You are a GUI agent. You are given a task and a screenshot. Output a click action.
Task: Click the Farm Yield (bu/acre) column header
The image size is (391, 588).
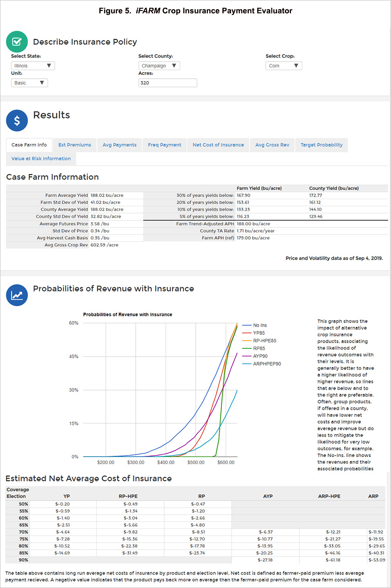[x=259, y=188]
